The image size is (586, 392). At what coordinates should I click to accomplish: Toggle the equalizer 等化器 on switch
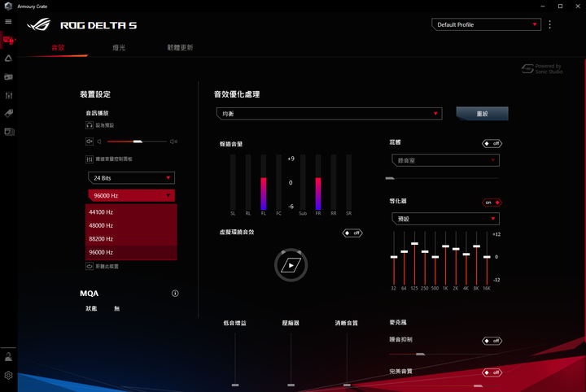point(492,203)
